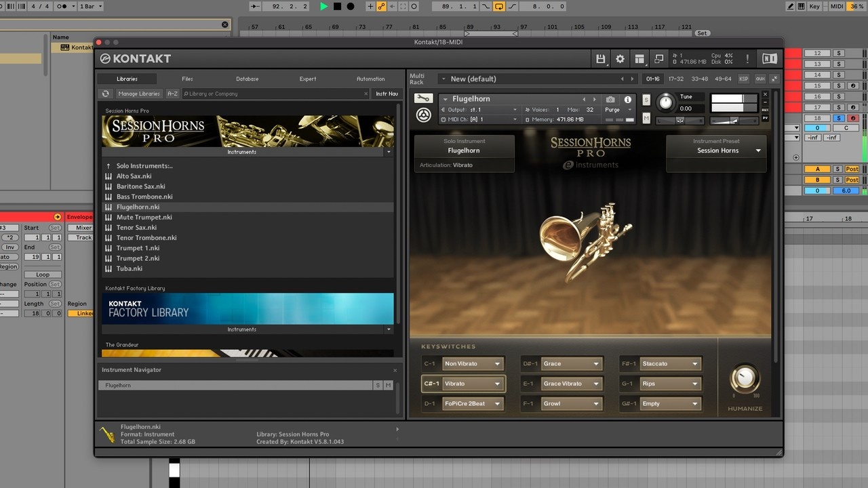Open Kontakt's save (floppy disk) menu
This screenshot has width=868, height=488.
click(600, 59)
